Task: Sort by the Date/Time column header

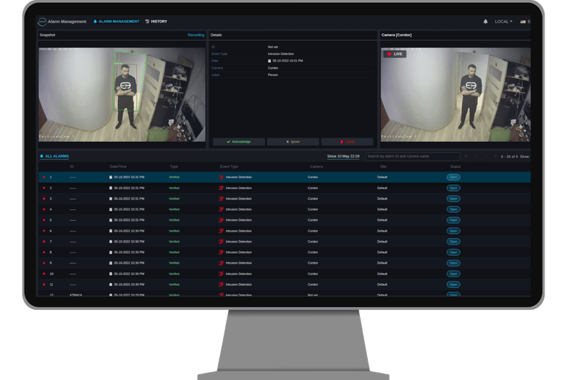Action: 118,166
